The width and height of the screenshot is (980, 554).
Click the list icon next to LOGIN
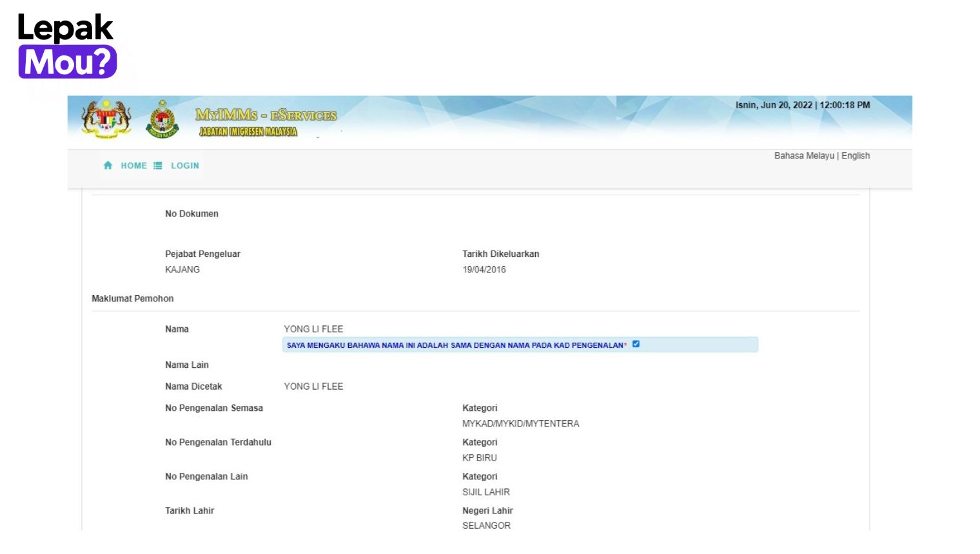(x=157, y=166)
